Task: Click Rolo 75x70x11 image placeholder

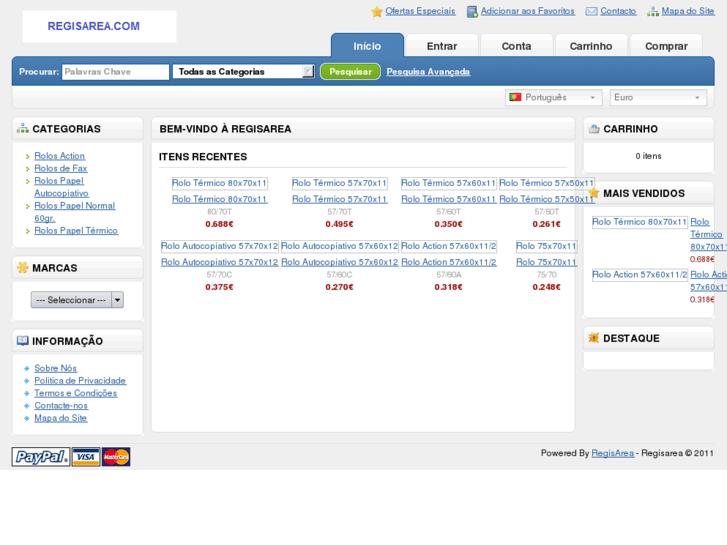Action: tap(547, 246)
